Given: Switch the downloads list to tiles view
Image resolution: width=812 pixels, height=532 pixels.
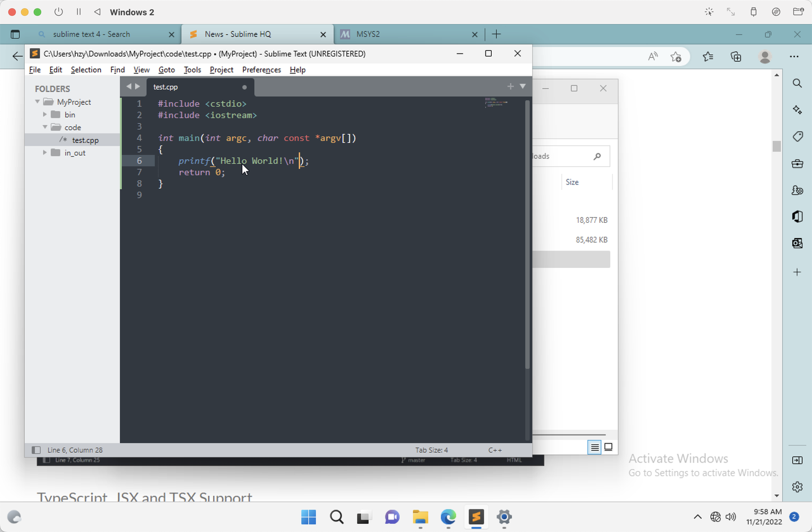Looking at the screenshot, I should pos(608,447).
